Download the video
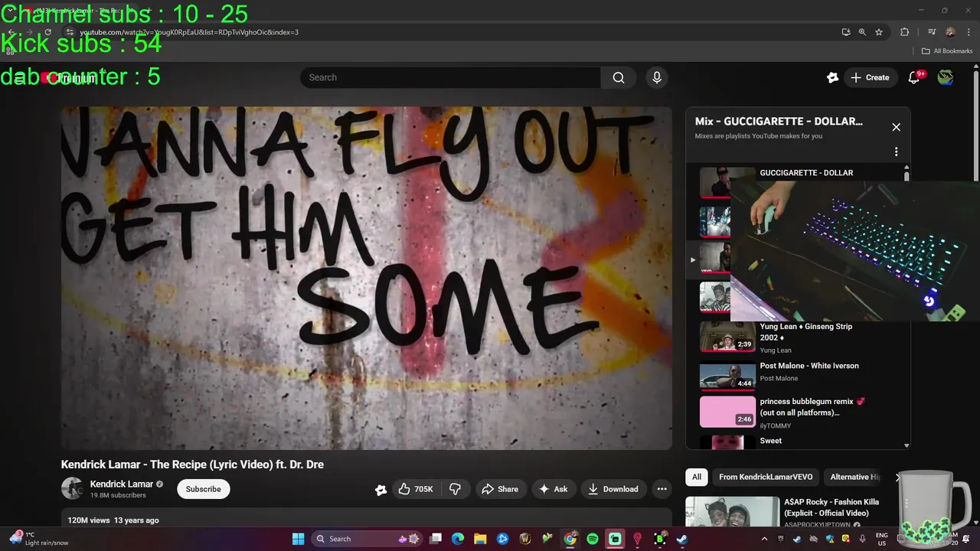 point(613,489)
